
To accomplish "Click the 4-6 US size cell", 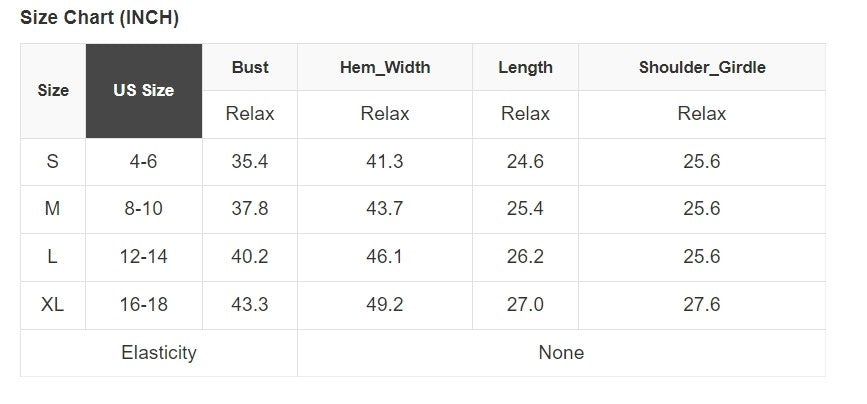I will click(143, 161).
